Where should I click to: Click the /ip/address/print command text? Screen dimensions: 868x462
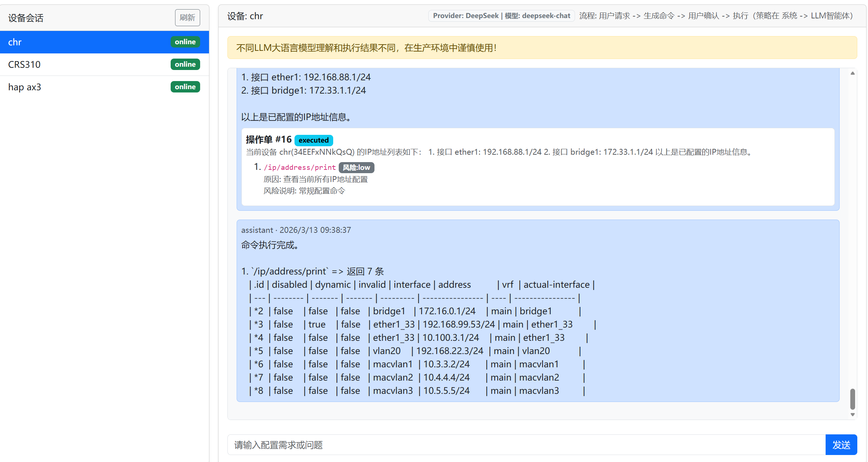coord(300,168)
